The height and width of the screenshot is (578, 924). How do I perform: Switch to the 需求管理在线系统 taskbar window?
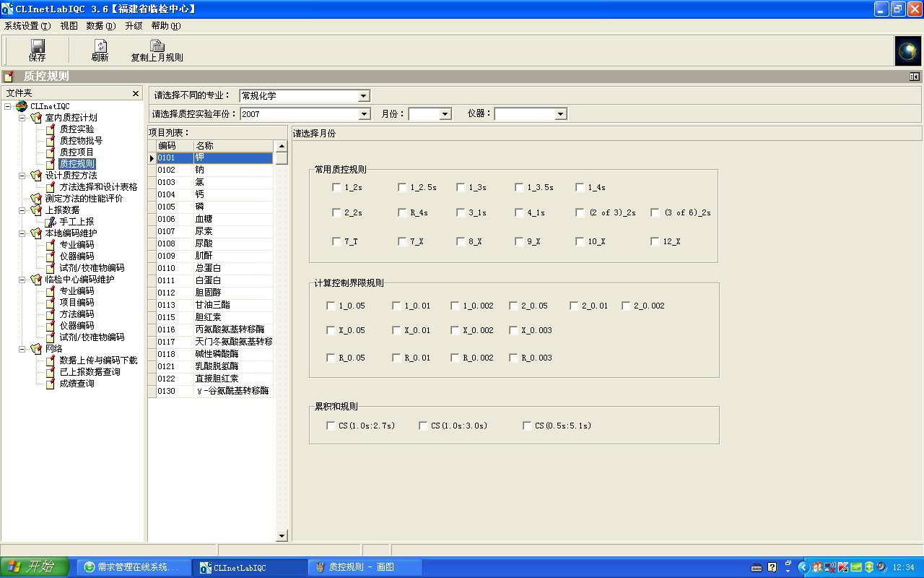[x=134, y=567]
